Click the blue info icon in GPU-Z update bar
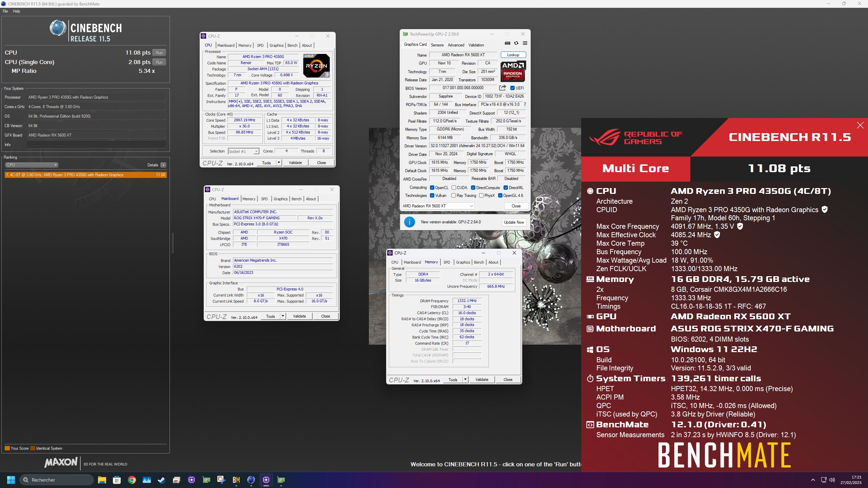This screenshot has width=868, height=488. coord(409,222)
